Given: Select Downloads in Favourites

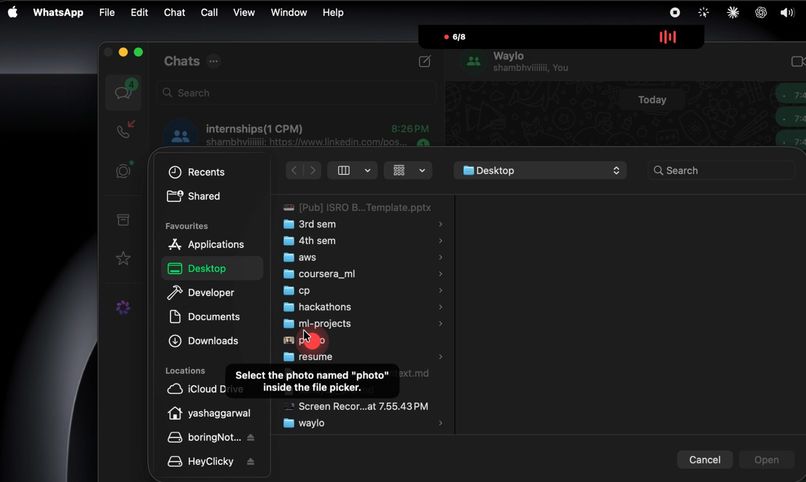Looking at the screenshot, I should [x=212, y=341].
